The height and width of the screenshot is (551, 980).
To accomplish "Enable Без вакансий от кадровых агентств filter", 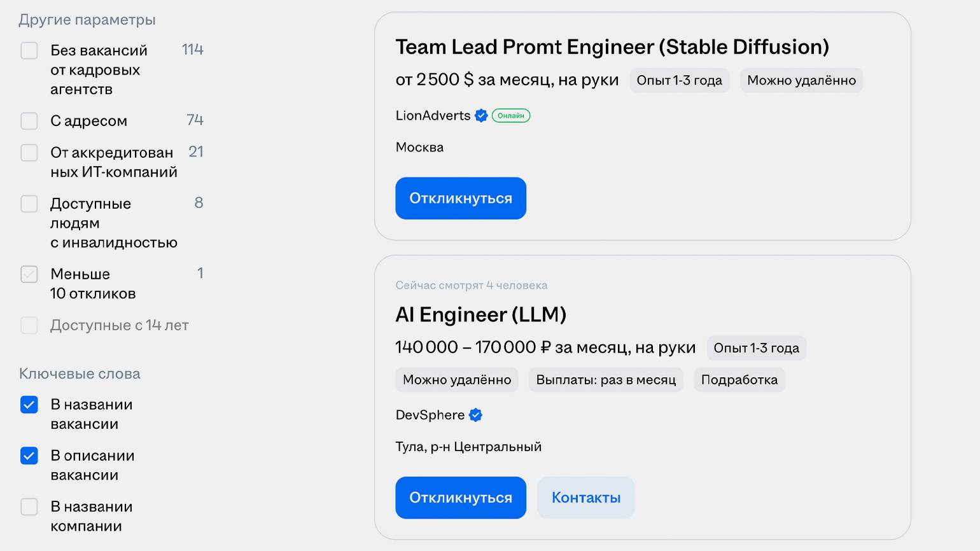I will click(x=29, y=51).
